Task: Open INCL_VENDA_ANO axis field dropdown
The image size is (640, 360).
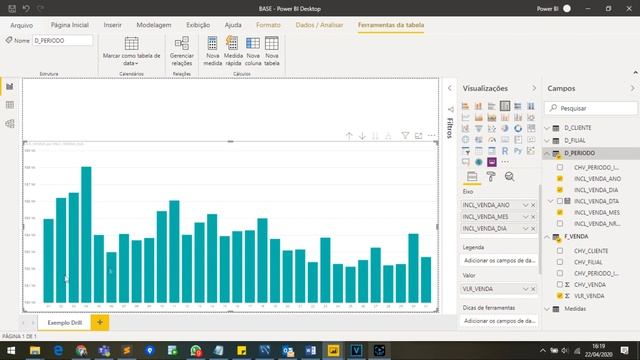Action: tap(525, 205)
